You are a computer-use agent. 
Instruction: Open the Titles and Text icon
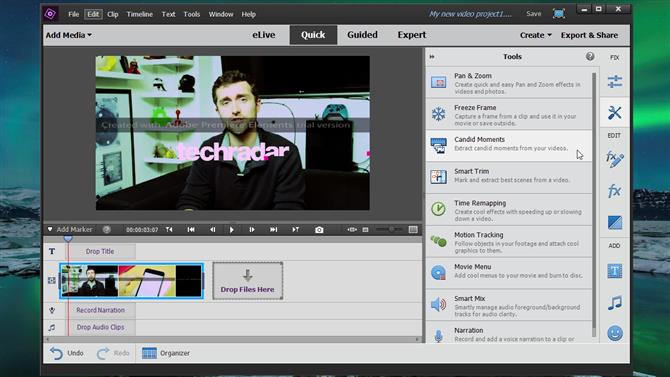click(614, 271)
